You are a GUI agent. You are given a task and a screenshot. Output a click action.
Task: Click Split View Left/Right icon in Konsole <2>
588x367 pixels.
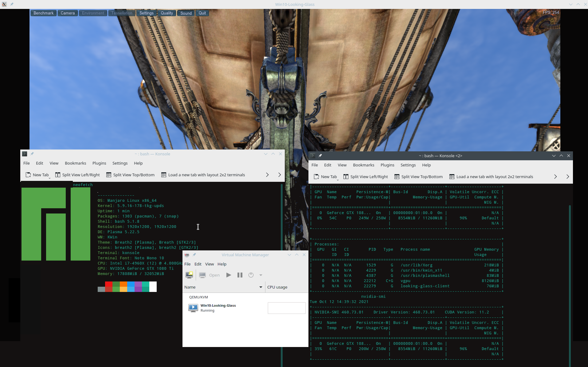coord(346,177)
